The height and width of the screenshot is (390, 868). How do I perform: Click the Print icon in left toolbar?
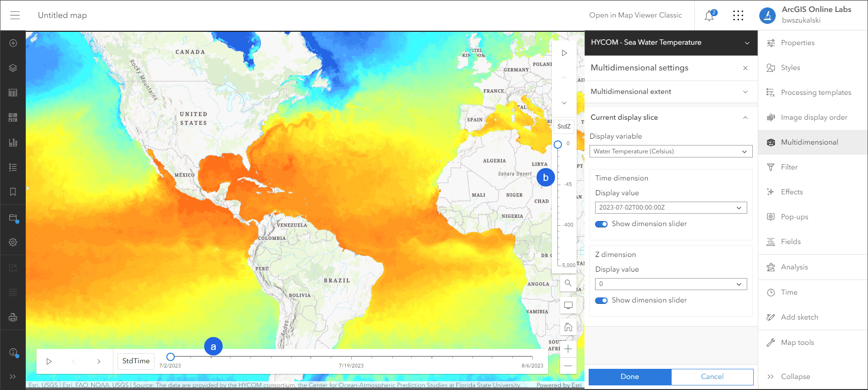tap(13, 317)
